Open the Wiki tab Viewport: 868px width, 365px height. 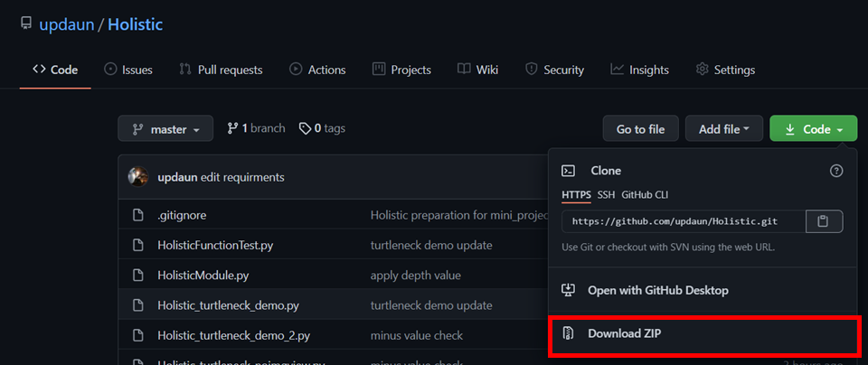(x=477, y=70)
